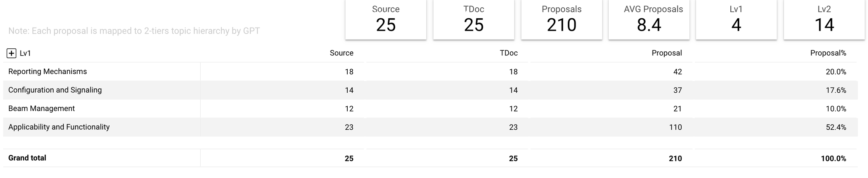The image size is (868, 178).
Task: Select the Applicability and Functionality row
Action: [430, 127]
